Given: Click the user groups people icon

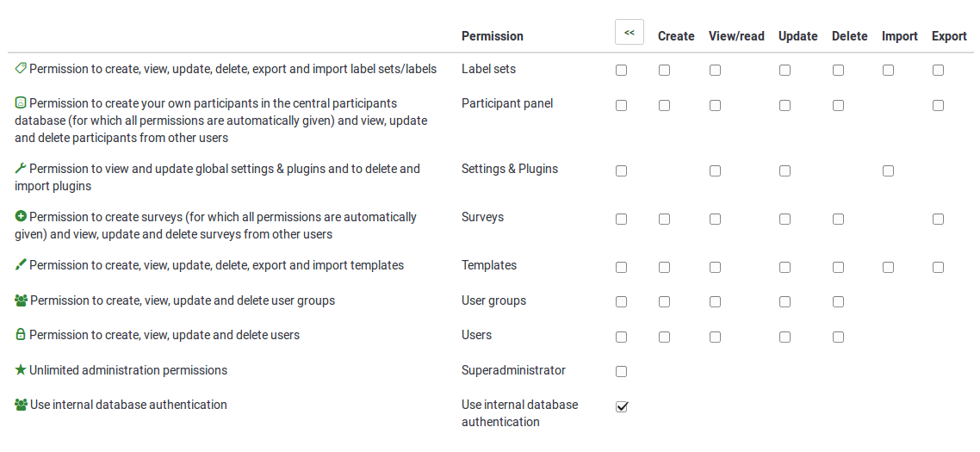Looking at the screenshot, I should (22, 300).
